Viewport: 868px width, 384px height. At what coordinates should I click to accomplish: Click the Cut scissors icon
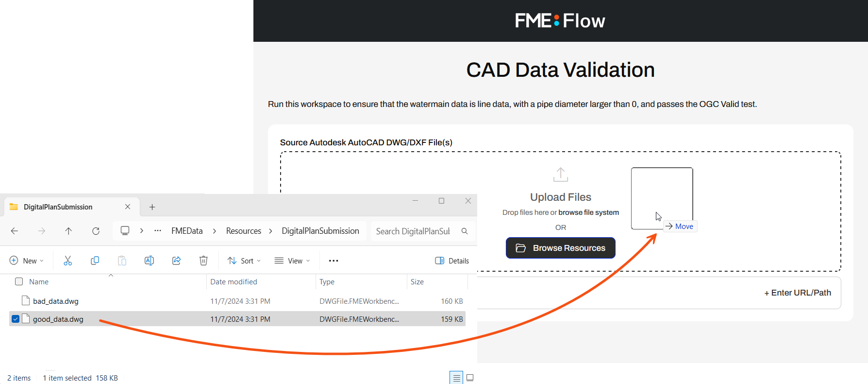point(67,261)
